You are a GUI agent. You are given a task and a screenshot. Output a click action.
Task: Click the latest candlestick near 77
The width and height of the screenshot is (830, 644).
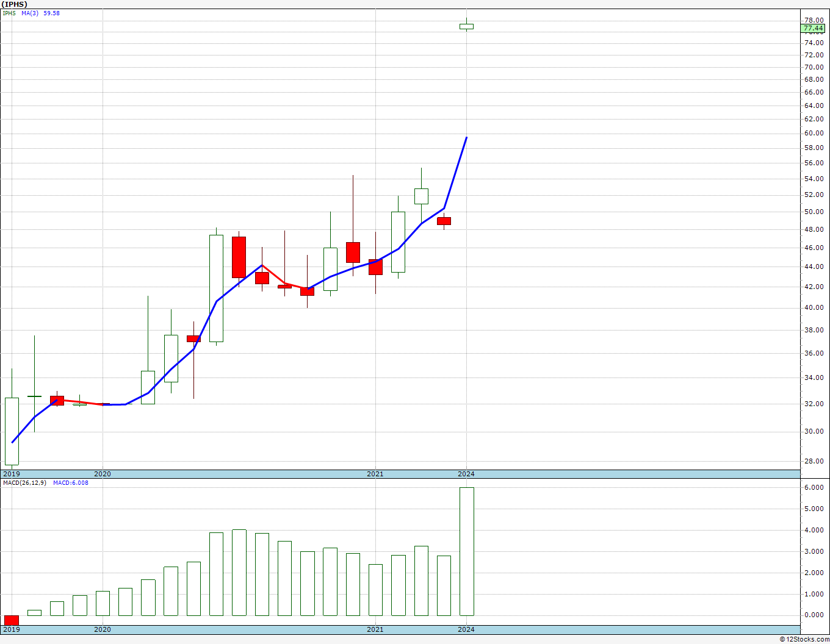[x=466, y=26]
